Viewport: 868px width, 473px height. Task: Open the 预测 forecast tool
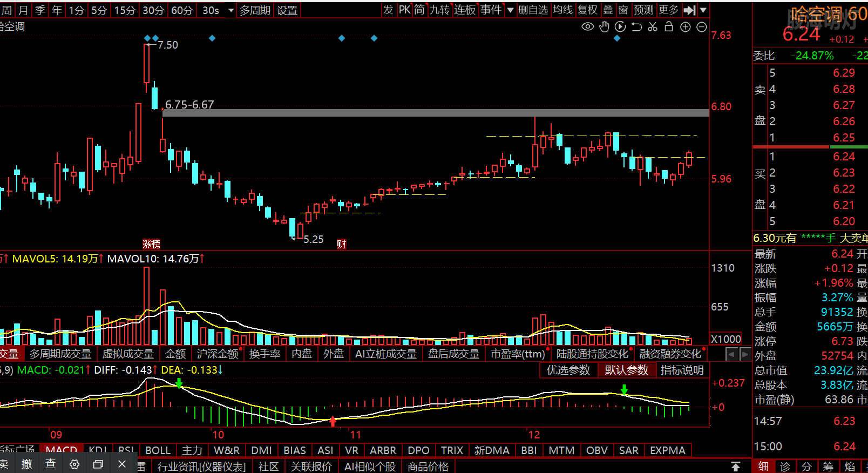coord(643,10)
